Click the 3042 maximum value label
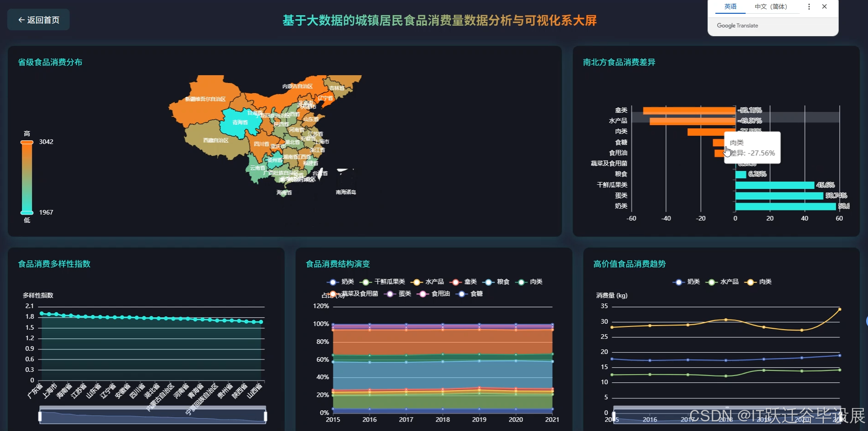The width and height of the screenshot is (868, 431). point(46,142)
